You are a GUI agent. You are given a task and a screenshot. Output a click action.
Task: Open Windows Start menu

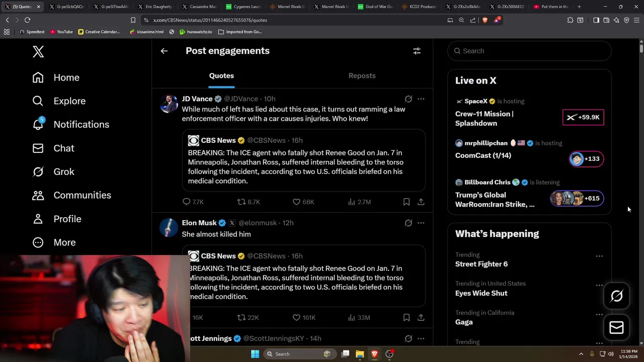click(x=255, y=354)
